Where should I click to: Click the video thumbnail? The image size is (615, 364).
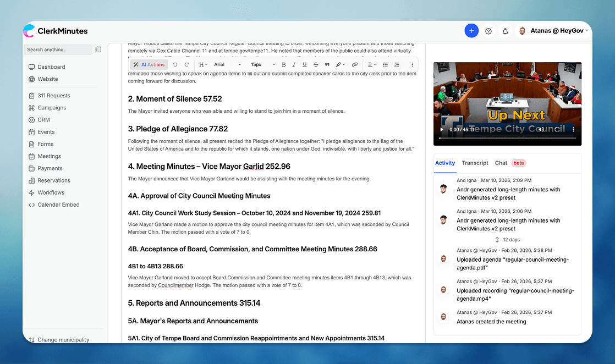click(x=508, y=103)
